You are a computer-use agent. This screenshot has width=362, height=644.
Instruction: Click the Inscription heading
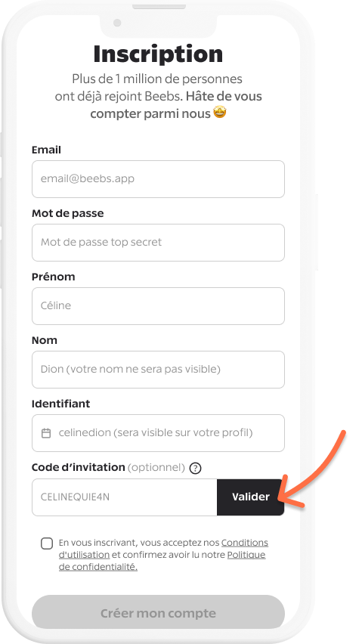tap(158, 54)
